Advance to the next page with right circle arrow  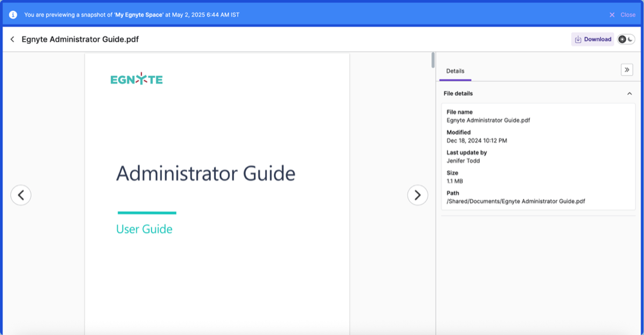(418, 195)
